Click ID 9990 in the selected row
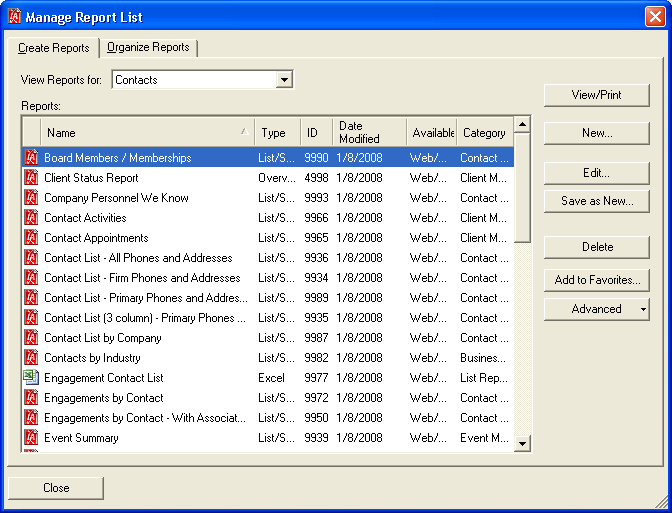672x513 pixels. pyautogui.click(x=316, y=158)
